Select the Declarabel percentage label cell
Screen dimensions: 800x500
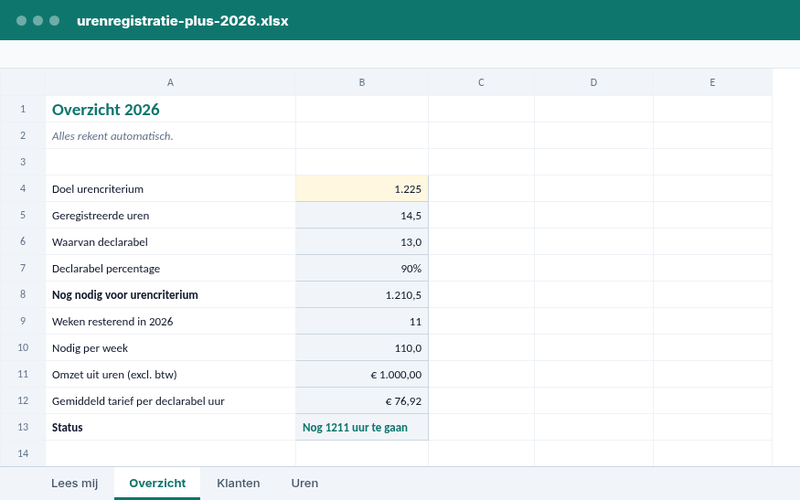click(170, 268)
